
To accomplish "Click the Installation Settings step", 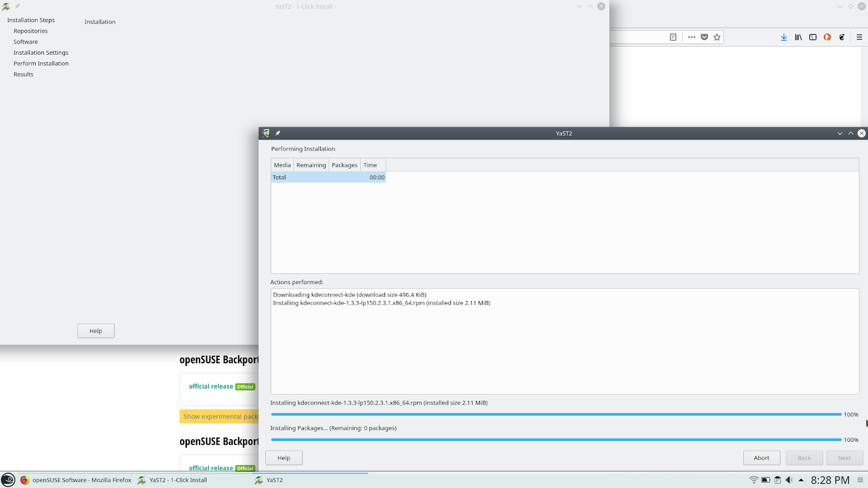I will 41,53.
